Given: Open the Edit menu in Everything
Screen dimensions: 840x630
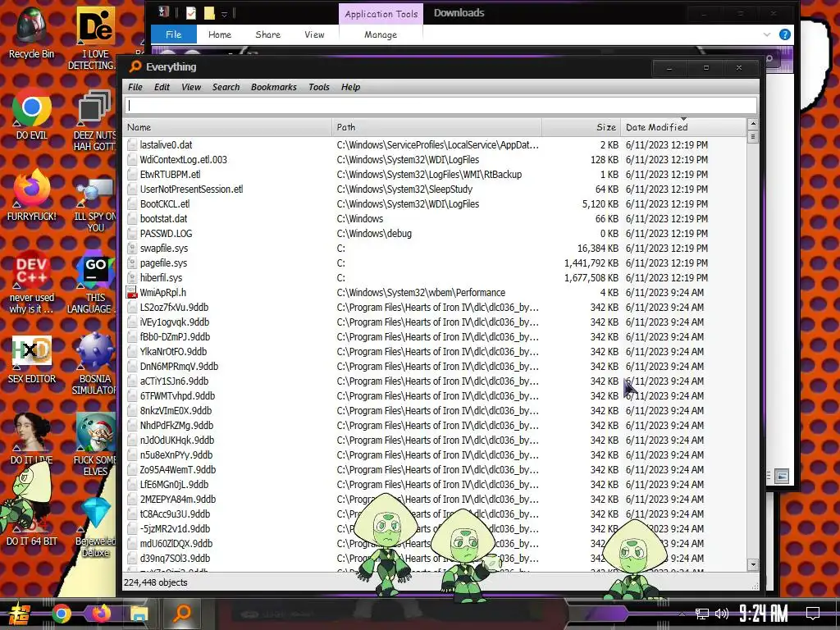Looking at the screenshot, I should (162, 87).
